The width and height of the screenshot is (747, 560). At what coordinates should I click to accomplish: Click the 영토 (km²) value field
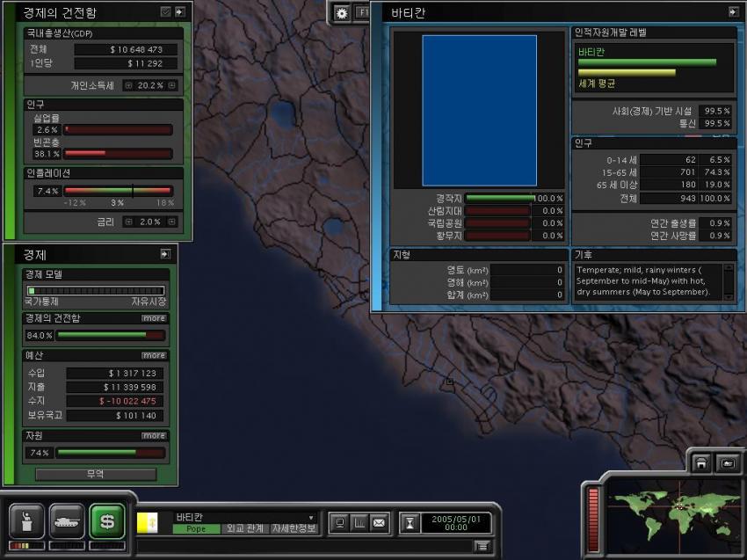pyautogui.click(x=528, y=270)
